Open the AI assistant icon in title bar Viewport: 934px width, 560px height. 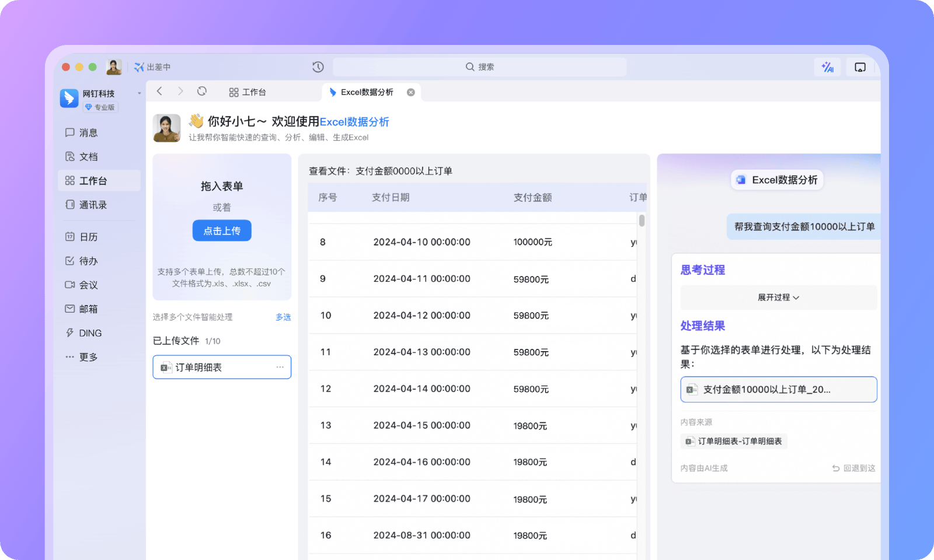pyautogui.click(x=827, y=67)
